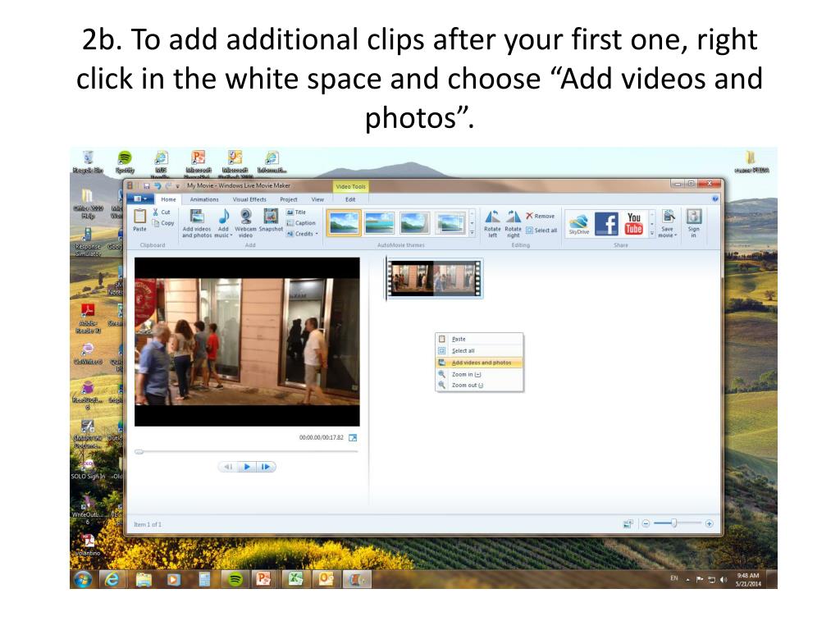Share the movie to Facebook
Viewport: 840px width, 630px height.
click(x=606, y=223)
